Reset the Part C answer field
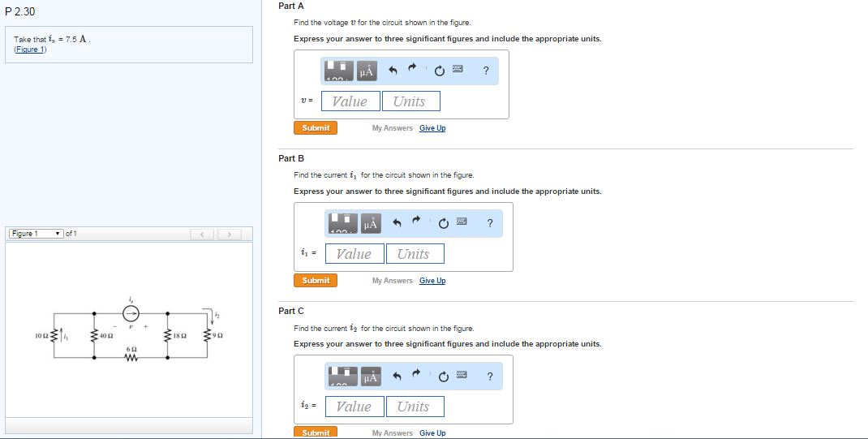 pos(444,377)
